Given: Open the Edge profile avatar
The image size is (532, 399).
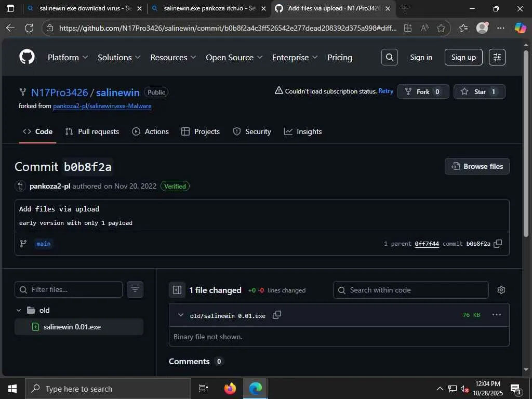Looking at the screenshot, I should [482, 28].
